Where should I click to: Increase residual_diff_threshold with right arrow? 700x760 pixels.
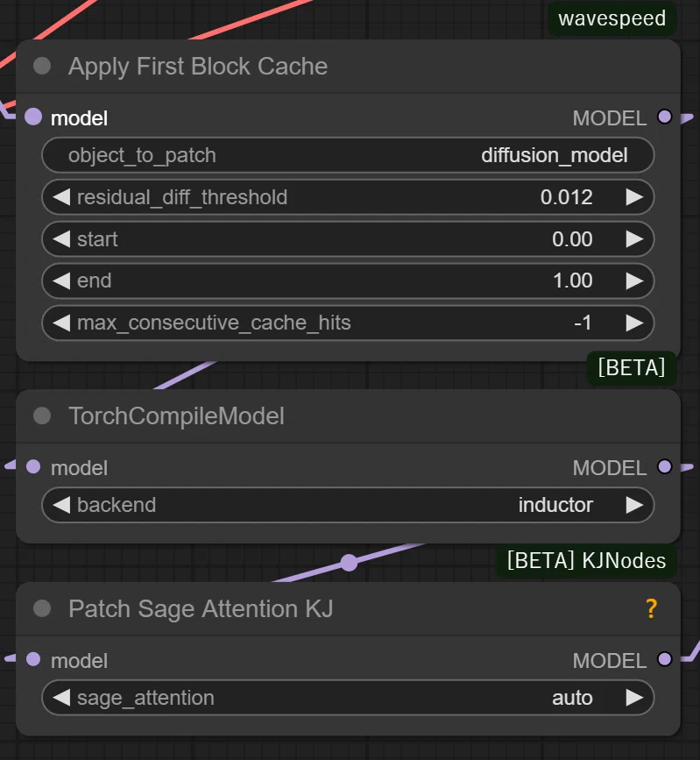tap(634, 197)
